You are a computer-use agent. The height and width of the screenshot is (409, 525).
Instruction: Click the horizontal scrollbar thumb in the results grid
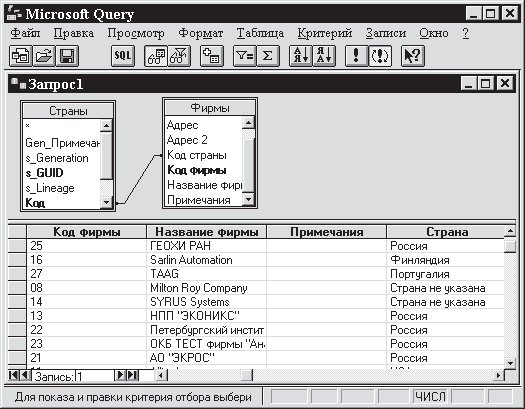tap(247, 375)
